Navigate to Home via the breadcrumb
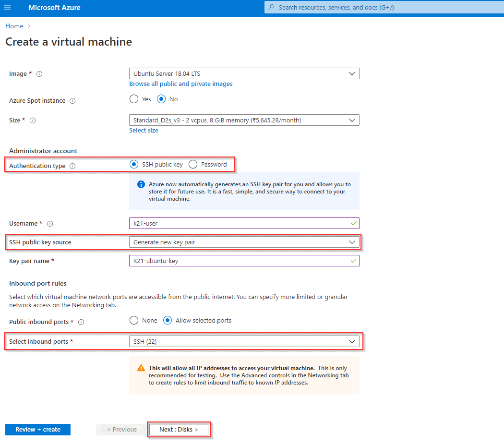Viewport: 504px width, 445px height. tap(14, 26)
